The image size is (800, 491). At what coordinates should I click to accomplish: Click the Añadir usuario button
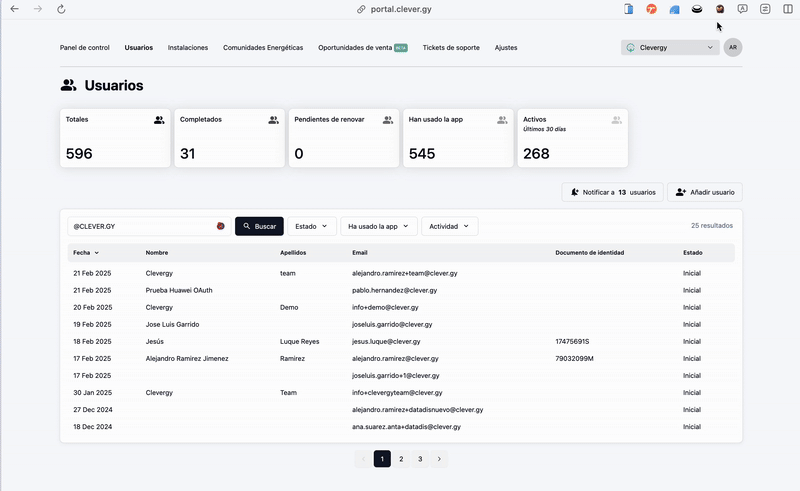coord(705,192)
